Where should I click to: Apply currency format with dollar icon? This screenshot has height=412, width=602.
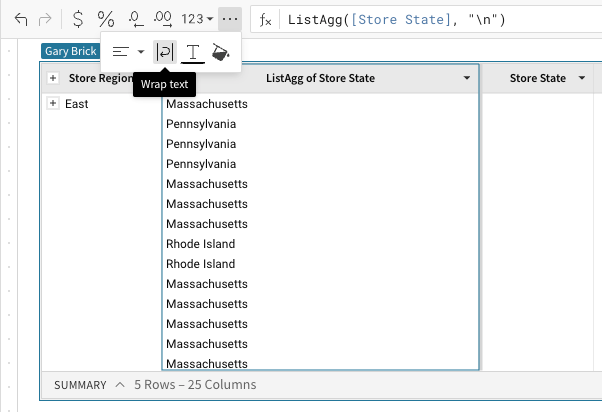pos(78,19)
